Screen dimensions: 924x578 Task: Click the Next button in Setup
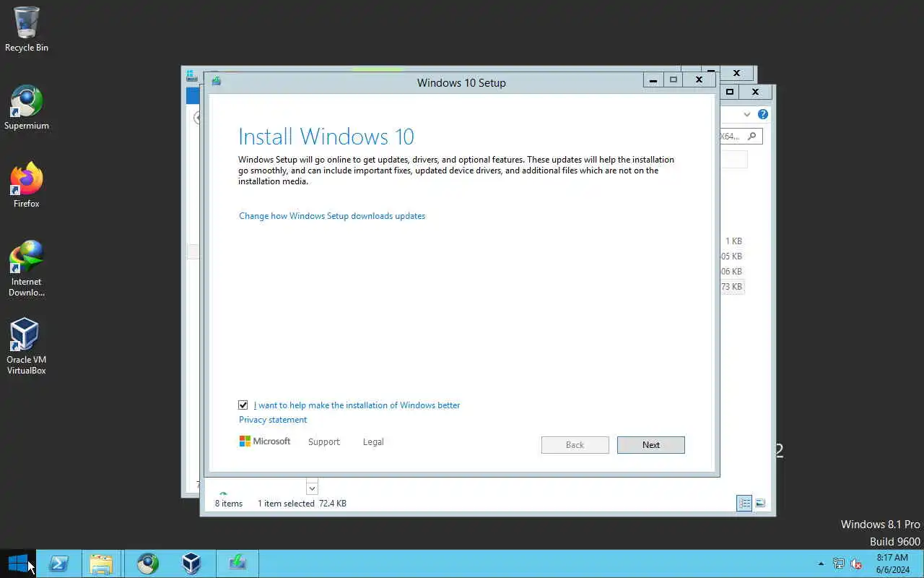tap(650, 445)
